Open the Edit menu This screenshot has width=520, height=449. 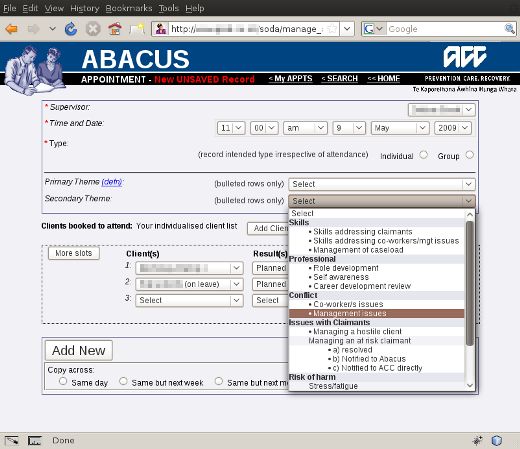30,8
